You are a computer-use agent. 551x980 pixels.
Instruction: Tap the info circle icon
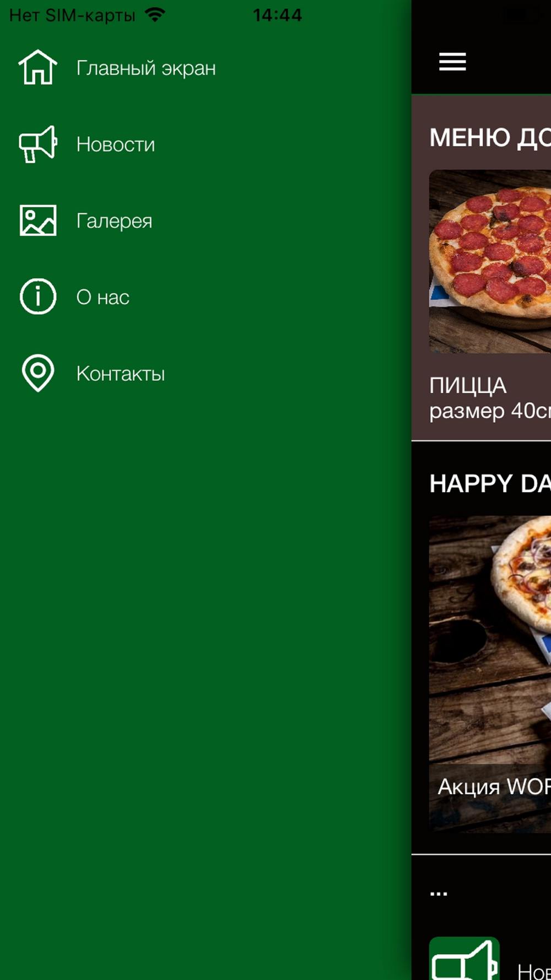38,297
